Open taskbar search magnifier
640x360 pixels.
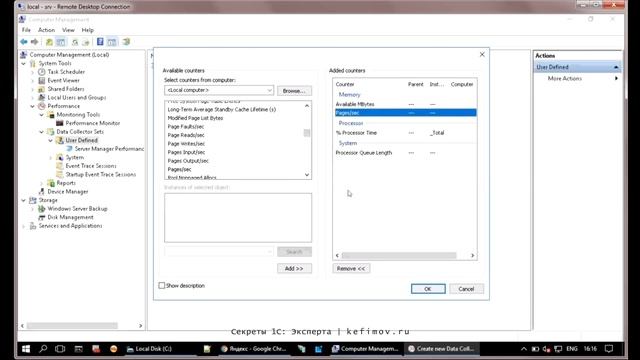43,349
